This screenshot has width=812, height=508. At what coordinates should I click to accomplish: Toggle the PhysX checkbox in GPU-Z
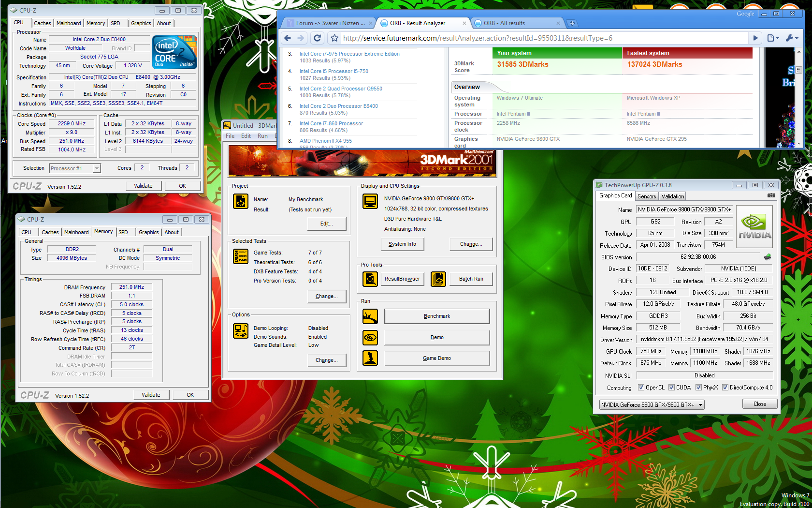click(x=698, y=388)
